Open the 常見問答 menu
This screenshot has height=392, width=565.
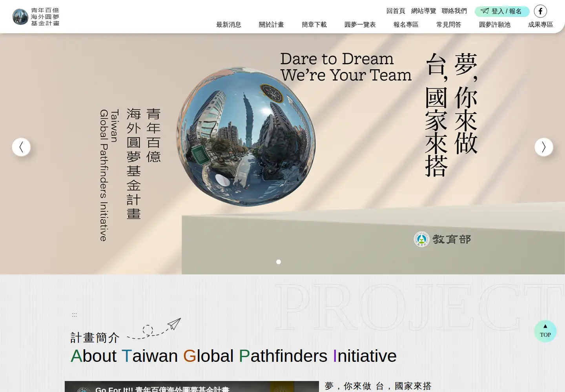(x=449, y=25)
